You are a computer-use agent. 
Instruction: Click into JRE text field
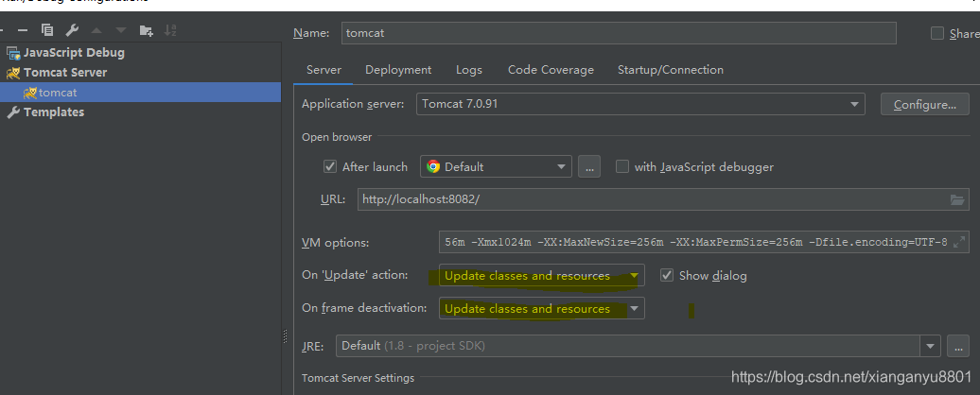(x=628, y=346)
